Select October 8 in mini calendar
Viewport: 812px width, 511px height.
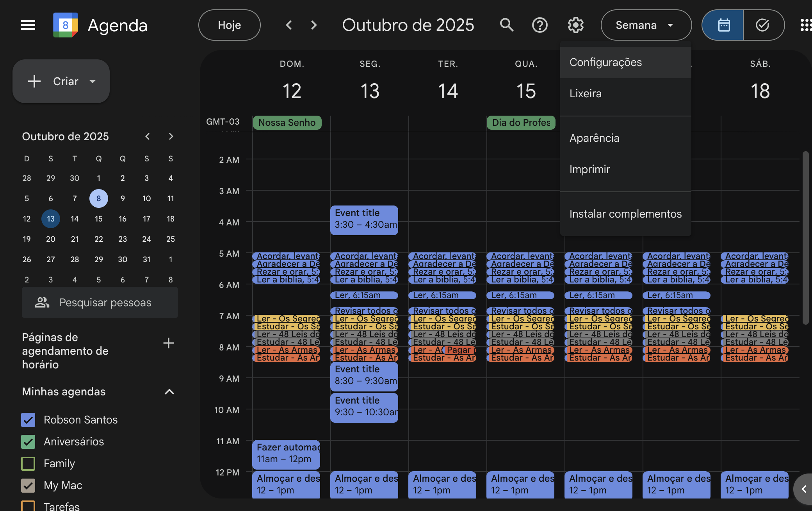(99, 198)
